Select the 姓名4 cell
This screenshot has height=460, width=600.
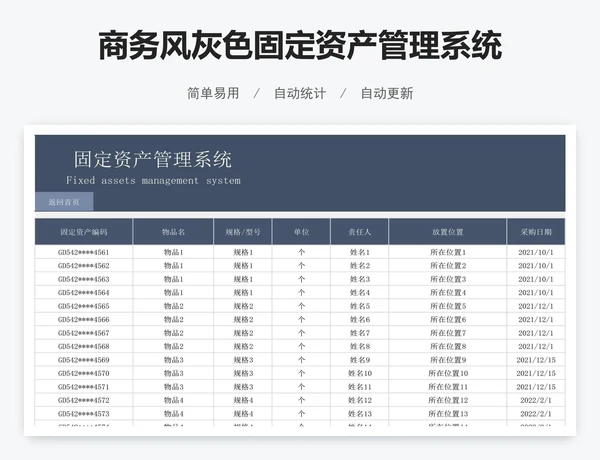pyautogui.click(x=360, y=292)
